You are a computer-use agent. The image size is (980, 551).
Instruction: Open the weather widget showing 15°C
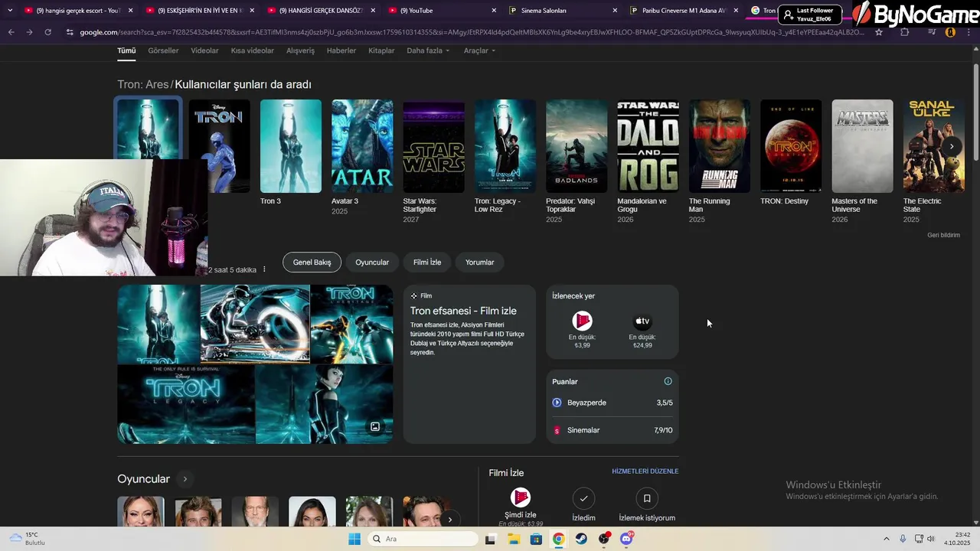pyautogui.click(x=27, y=539)
